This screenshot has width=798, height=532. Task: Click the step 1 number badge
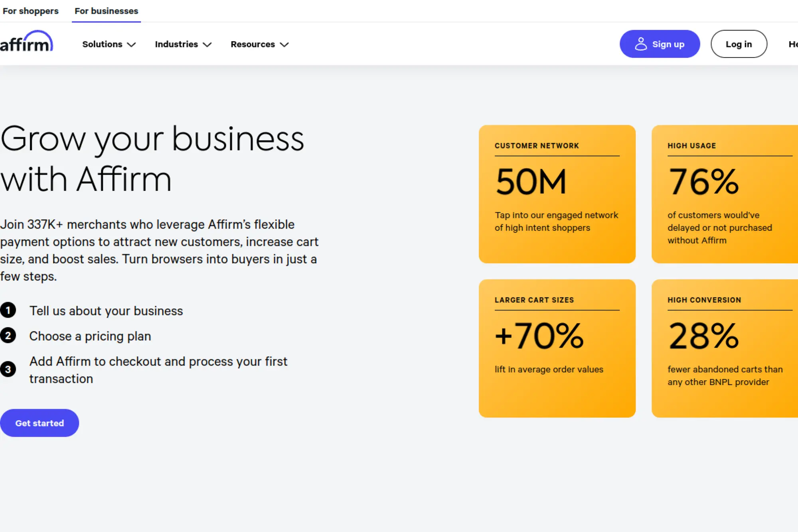coord(8,310)
